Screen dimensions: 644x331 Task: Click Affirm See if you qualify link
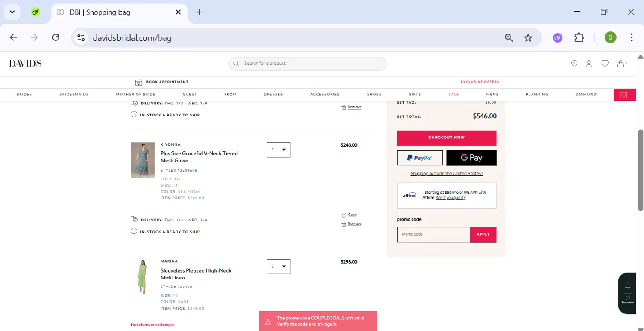[x=451, y=198]
